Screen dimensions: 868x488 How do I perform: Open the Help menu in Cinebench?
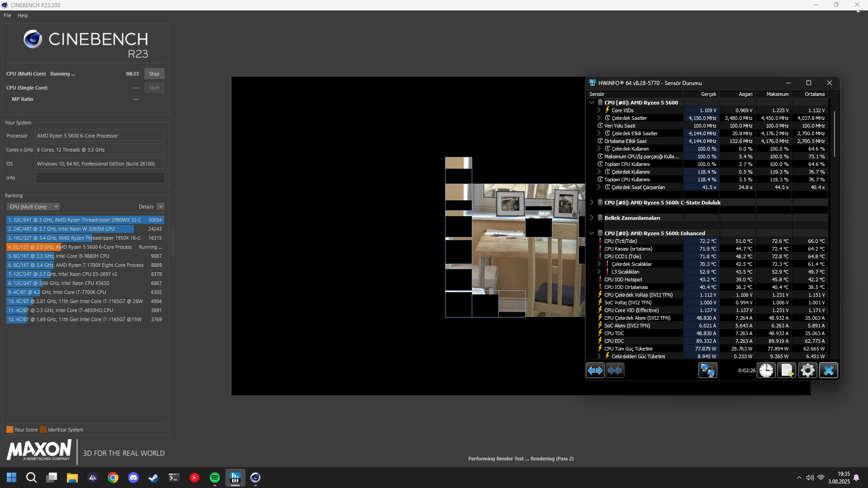tap(23, 15)
